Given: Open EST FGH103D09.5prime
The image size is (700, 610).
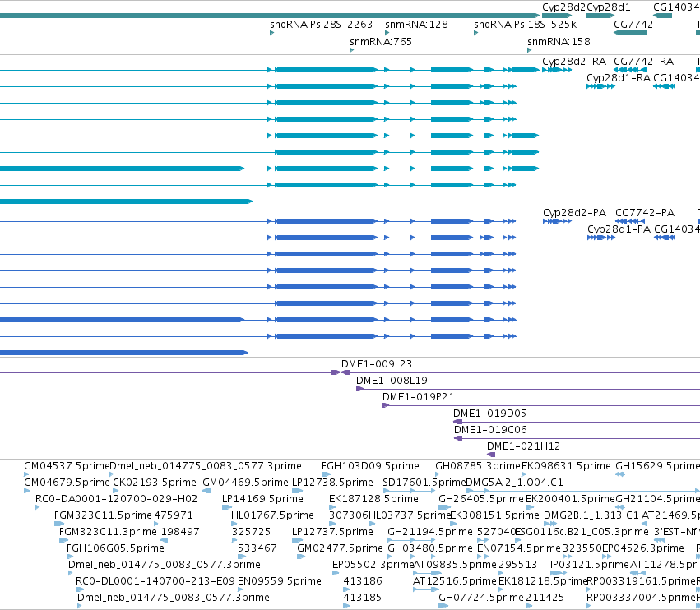Looking at the screenshot, I should [x=370, y=466].
